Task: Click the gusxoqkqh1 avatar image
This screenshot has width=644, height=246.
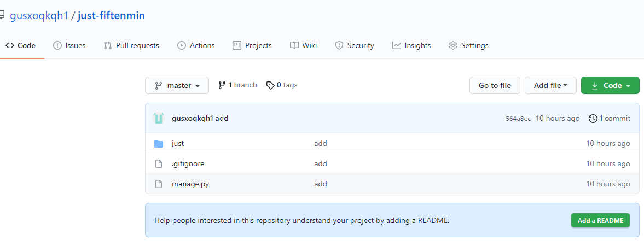Action: pyautogui.click(x=159, y=118)
